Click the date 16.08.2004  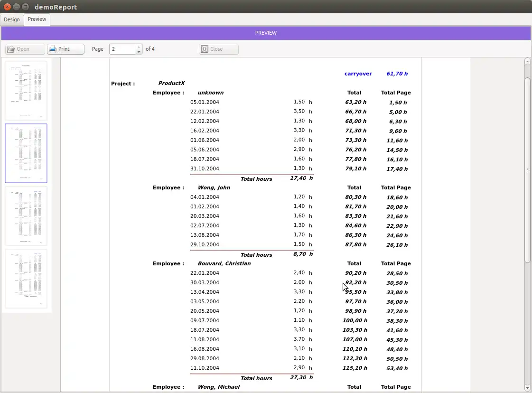[x=205, y=349]
